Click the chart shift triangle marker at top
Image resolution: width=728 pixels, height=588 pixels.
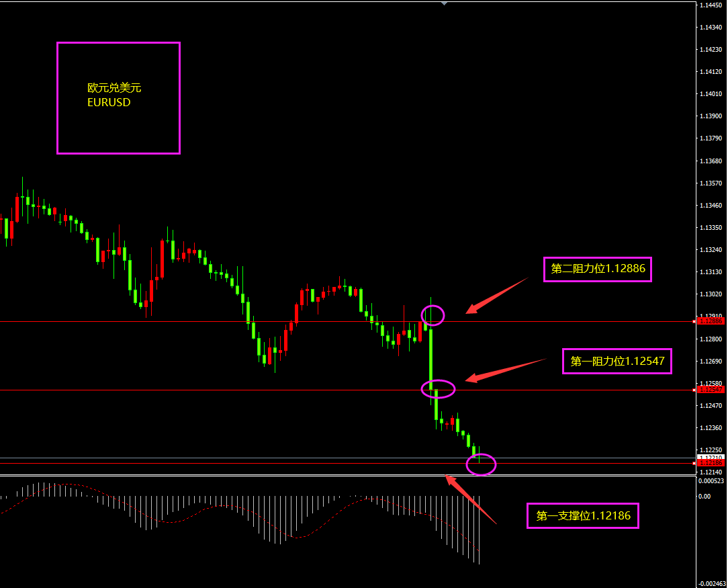click(x=444, y=3)
